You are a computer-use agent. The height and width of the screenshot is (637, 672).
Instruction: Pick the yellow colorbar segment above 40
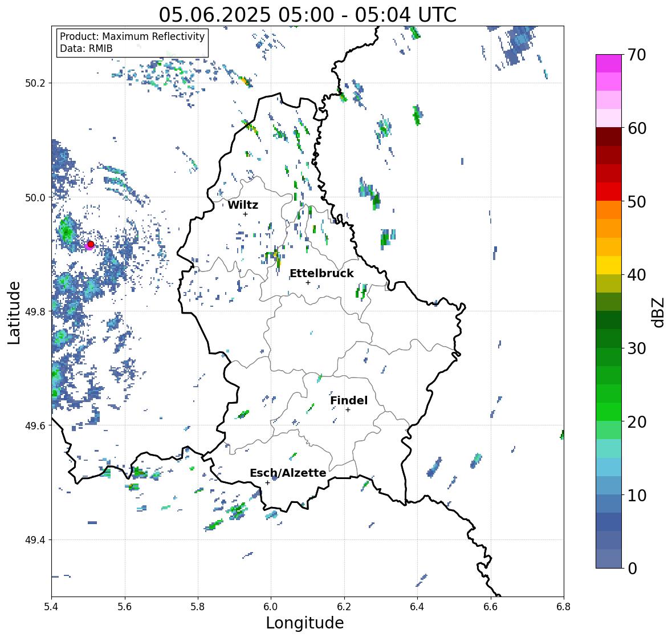point(609,265)
